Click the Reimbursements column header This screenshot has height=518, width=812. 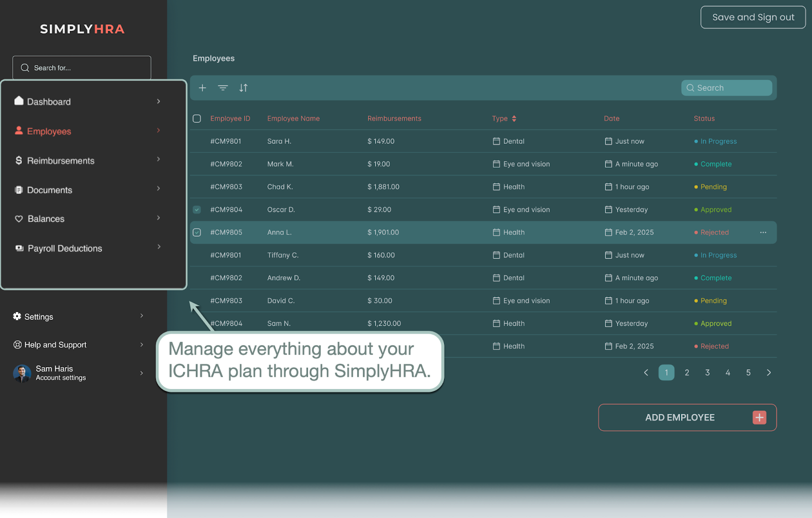coord(394,118)
